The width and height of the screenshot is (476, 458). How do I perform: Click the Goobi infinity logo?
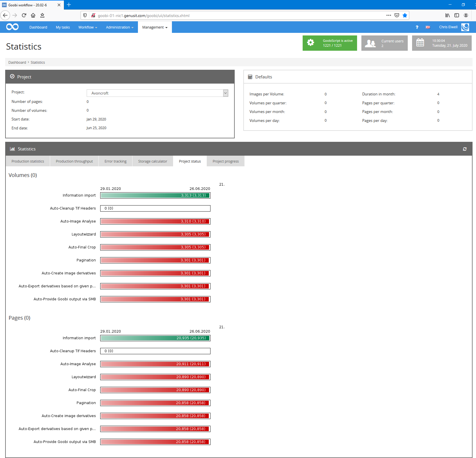click(12, 27)
